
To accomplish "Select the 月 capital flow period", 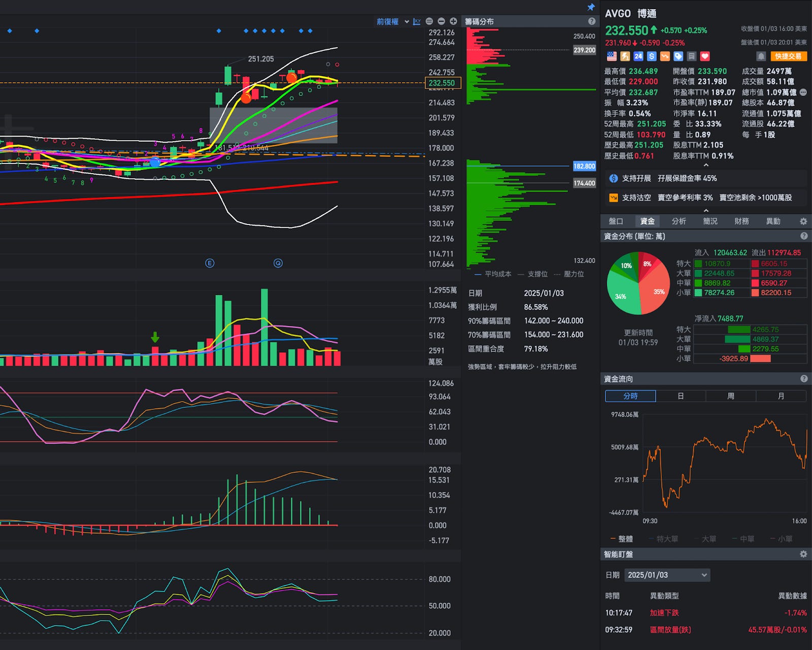I will [x=781, y=396].
